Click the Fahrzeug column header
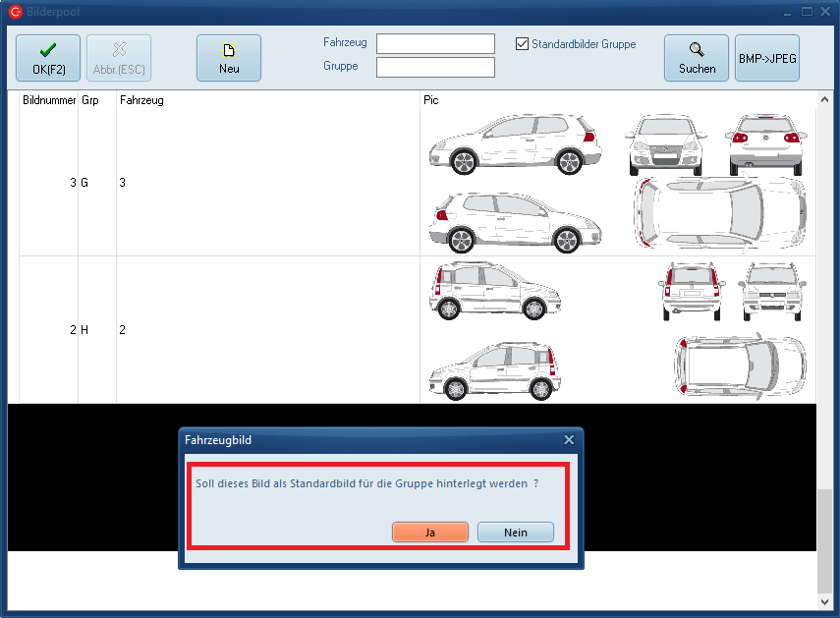Screen dimensions: 840x618 click(141, 100)
